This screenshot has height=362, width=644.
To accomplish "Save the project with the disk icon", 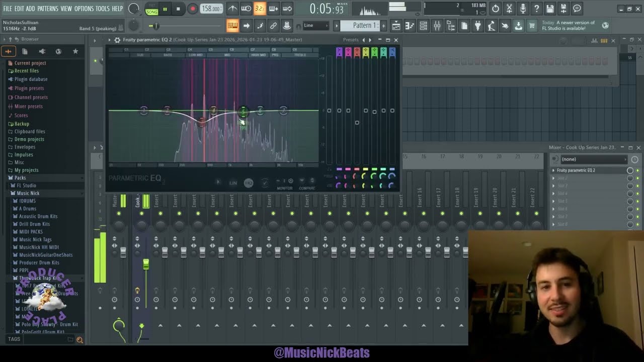I will point(550,9).
